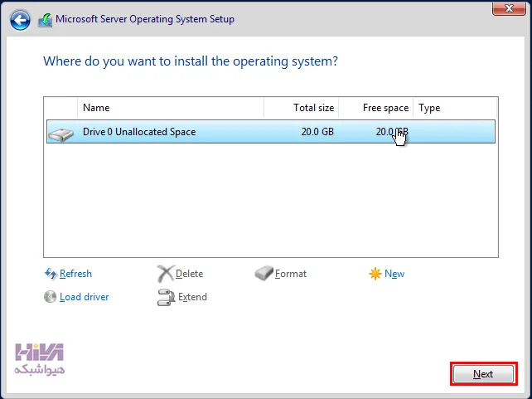Proceed with the Next button

tap(483, 374)
